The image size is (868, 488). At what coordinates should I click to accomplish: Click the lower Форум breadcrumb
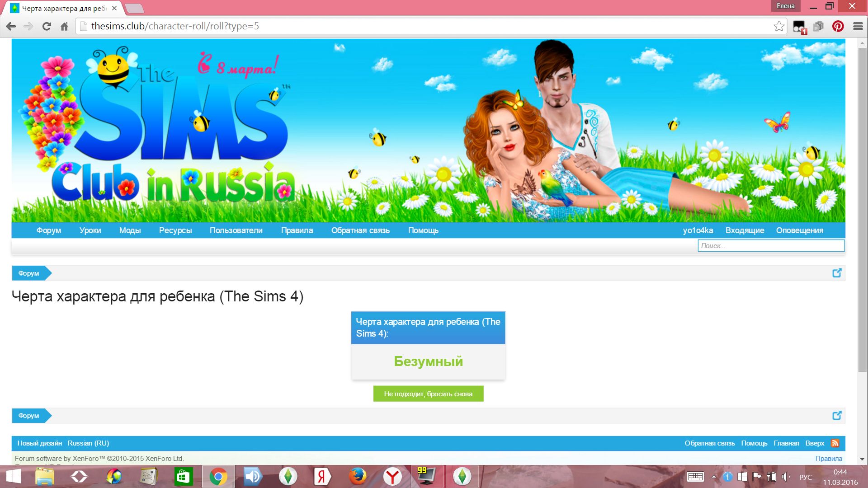(29, 416)
